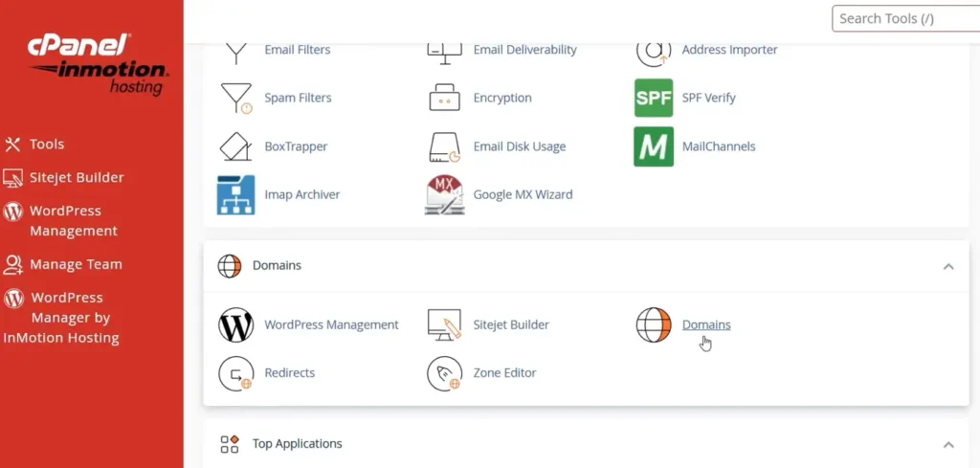The image size is (980, 468).
Task: Click the Domains globe tool icon
Action: click(x=654, y=324)
